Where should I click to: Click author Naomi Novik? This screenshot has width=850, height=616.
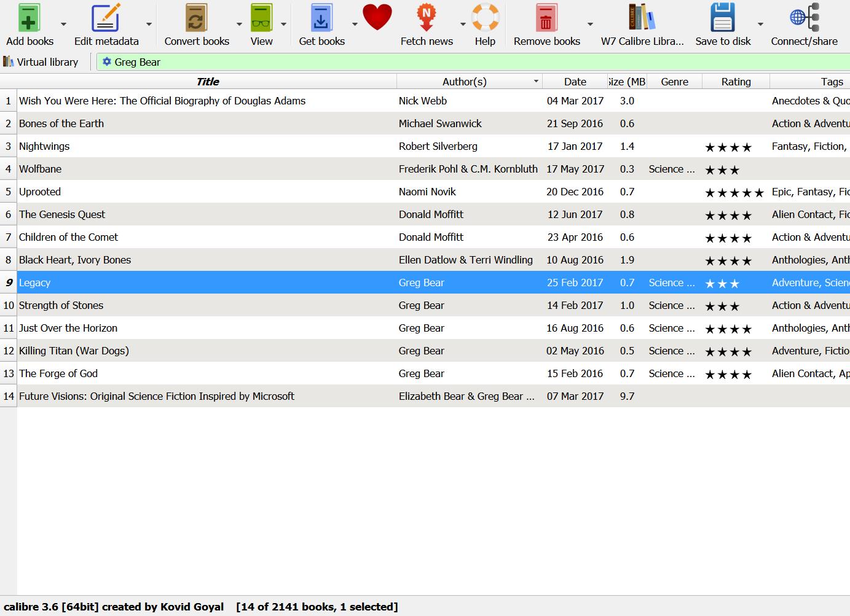pos(427,192)
